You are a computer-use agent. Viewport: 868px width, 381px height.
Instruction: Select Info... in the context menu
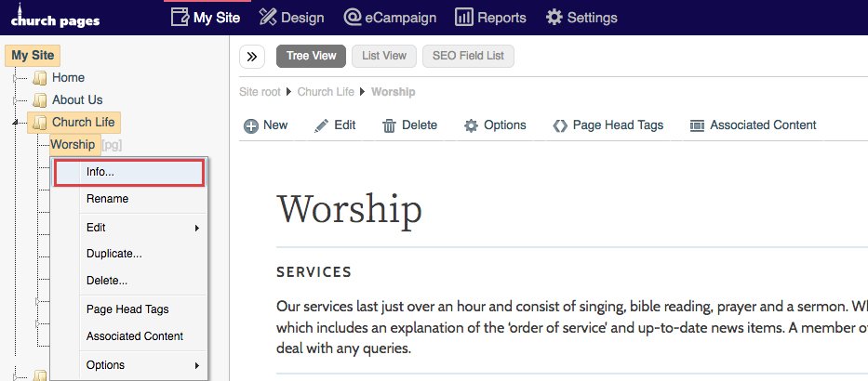129,172
